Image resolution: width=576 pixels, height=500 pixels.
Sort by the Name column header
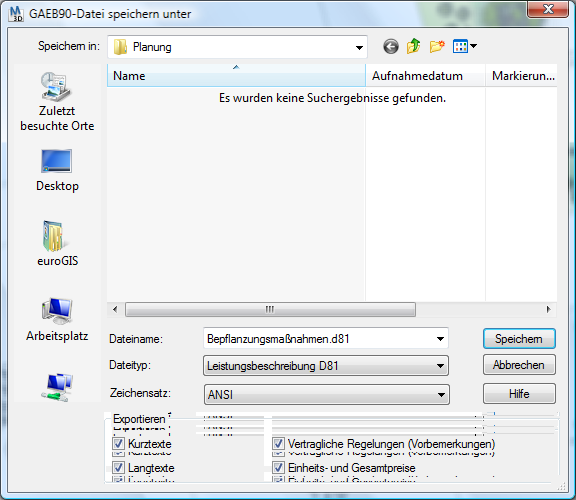[236, 76]
